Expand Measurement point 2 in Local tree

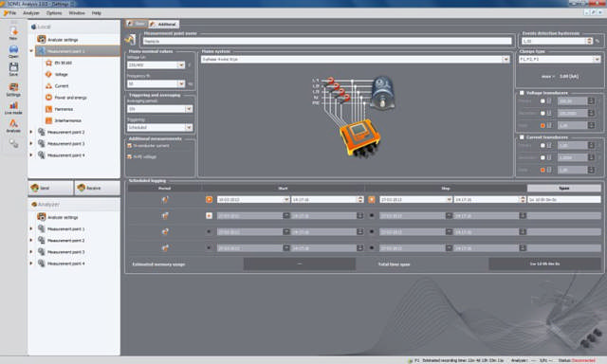pos(31,132)
